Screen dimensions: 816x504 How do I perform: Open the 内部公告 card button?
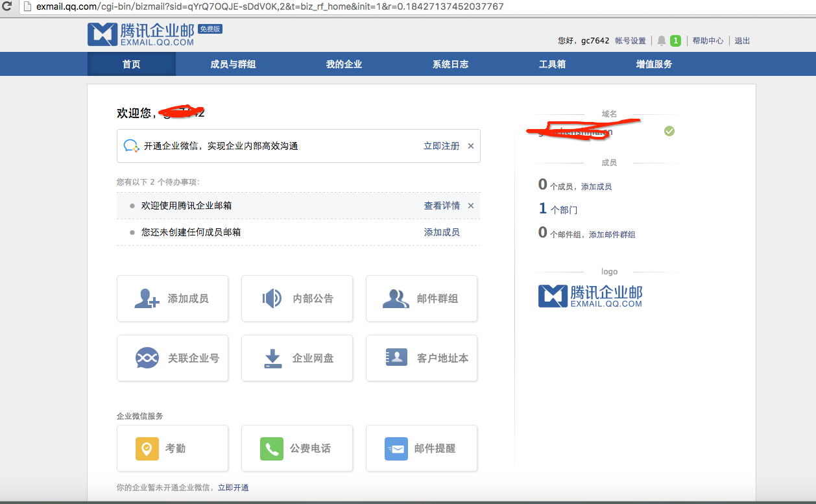coord(297,298)
